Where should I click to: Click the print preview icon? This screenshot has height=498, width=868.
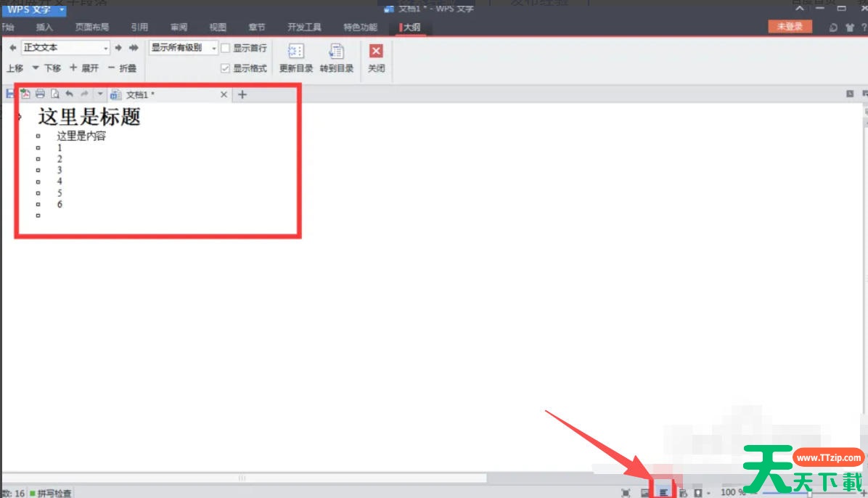pyautogui.click(x=54, y=94)
